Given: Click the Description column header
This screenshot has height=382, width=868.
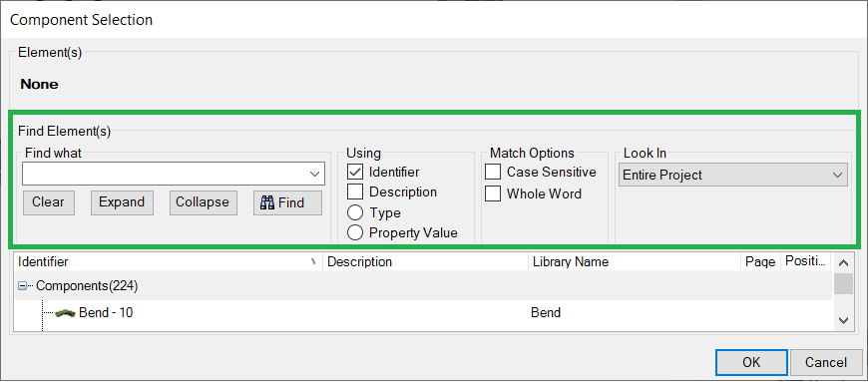Looking at the screenshot, I should [425, 262].
